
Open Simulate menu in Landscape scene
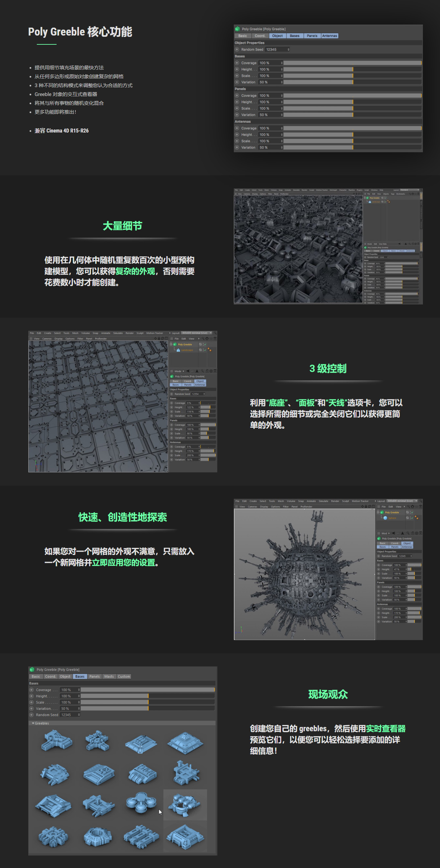(x=118, y=333)
